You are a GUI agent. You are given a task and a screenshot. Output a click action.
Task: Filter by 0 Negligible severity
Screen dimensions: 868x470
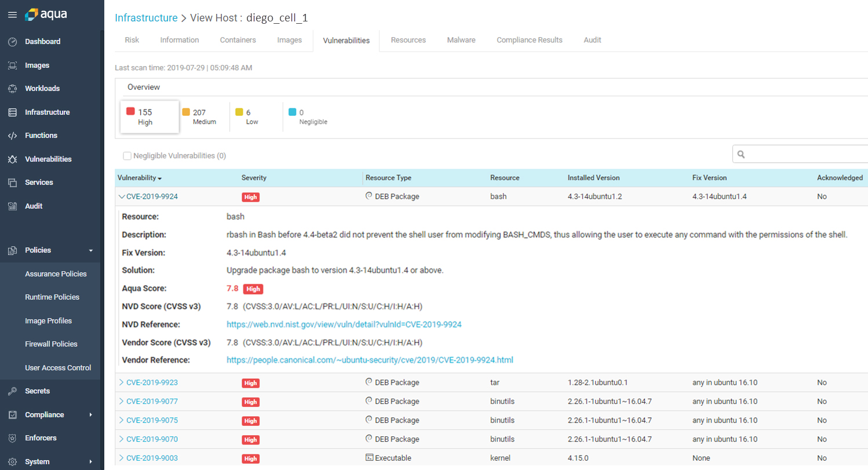(308, 117)
